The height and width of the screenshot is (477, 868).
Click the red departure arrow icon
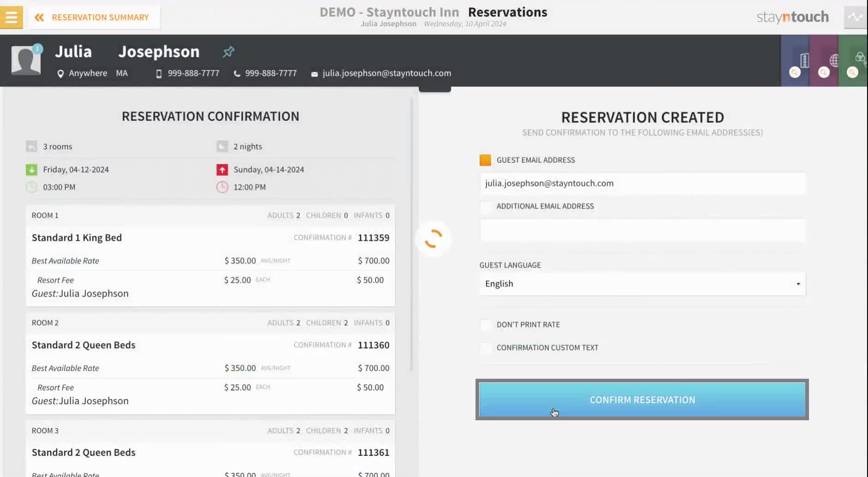pos(222,170)
